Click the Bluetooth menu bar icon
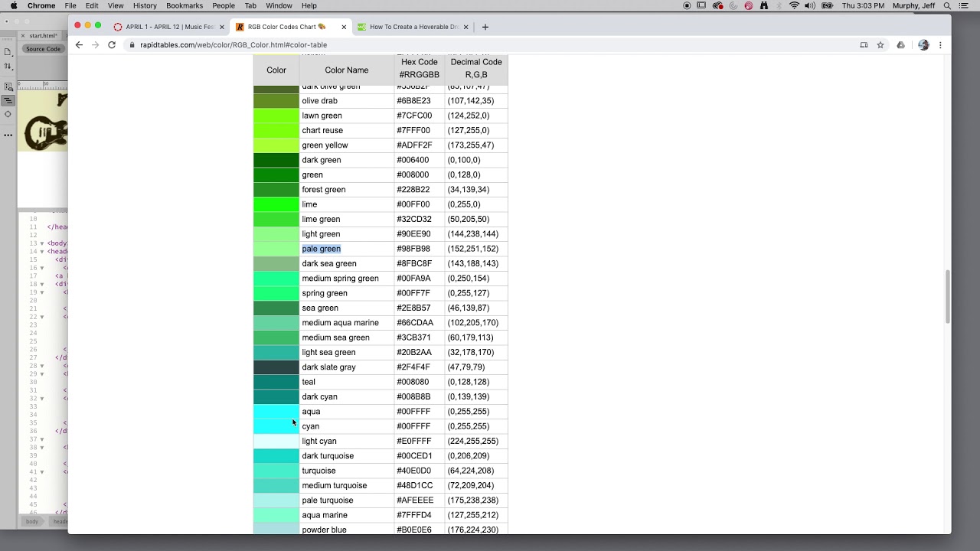 point(779,5)
